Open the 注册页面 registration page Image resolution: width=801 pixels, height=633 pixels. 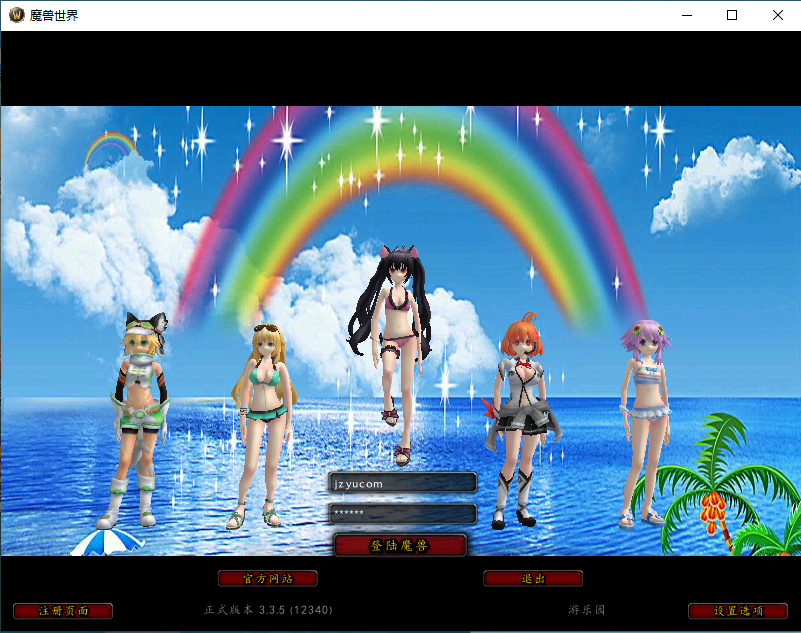click(63, 611)
